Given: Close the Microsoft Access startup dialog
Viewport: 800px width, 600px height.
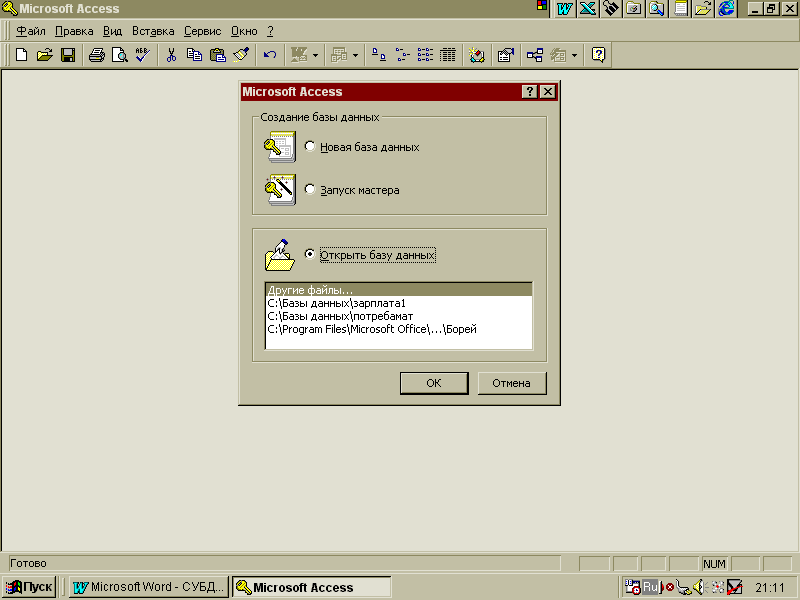Looking at the screenshot, I should click(547, 91).
